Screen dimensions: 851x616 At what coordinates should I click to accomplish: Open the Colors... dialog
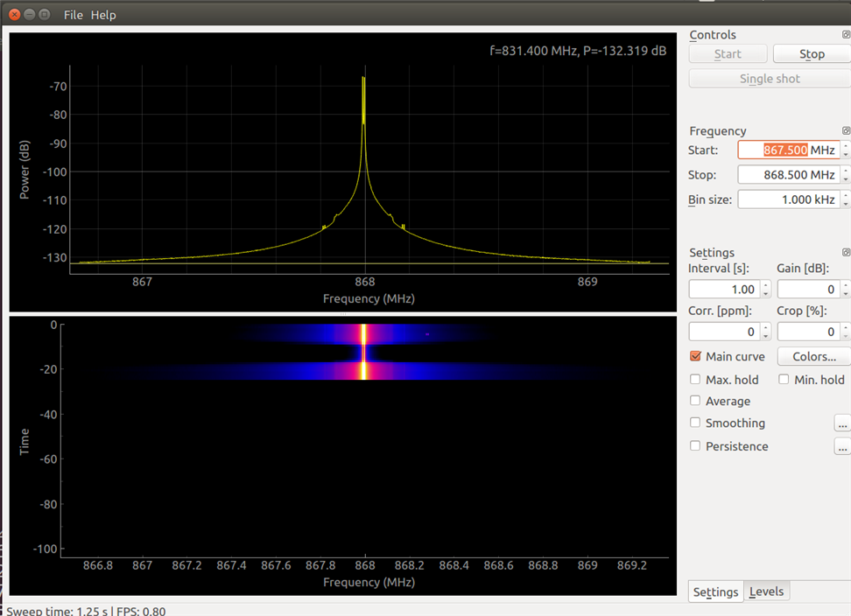point(814,357)
